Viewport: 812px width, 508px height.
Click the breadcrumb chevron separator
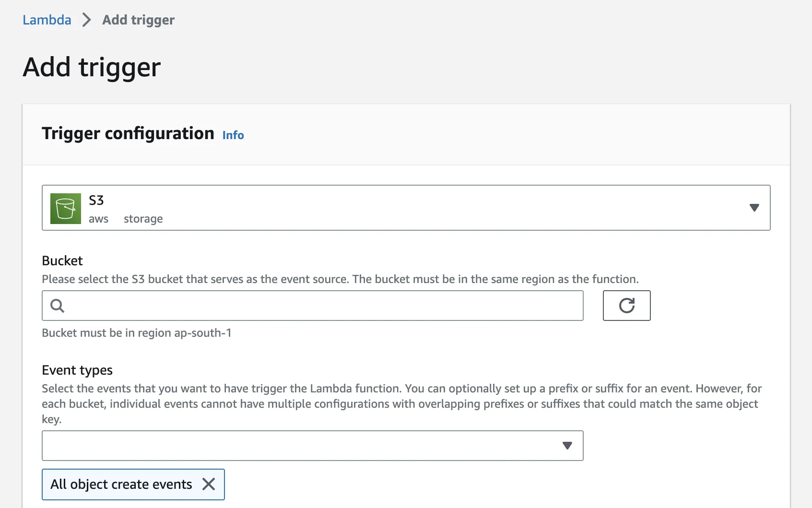(x=86, y=20)
